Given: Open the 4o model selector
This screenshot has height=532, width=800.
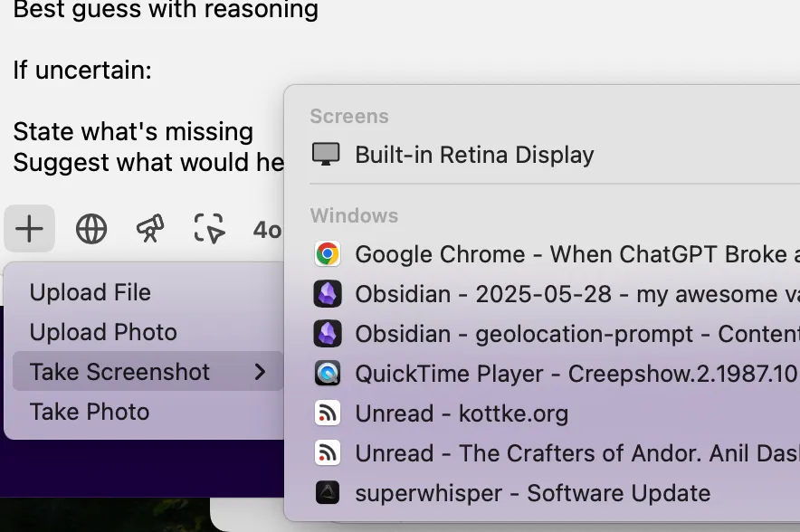Looking at the screenshot, I should (x=267, y=230).
